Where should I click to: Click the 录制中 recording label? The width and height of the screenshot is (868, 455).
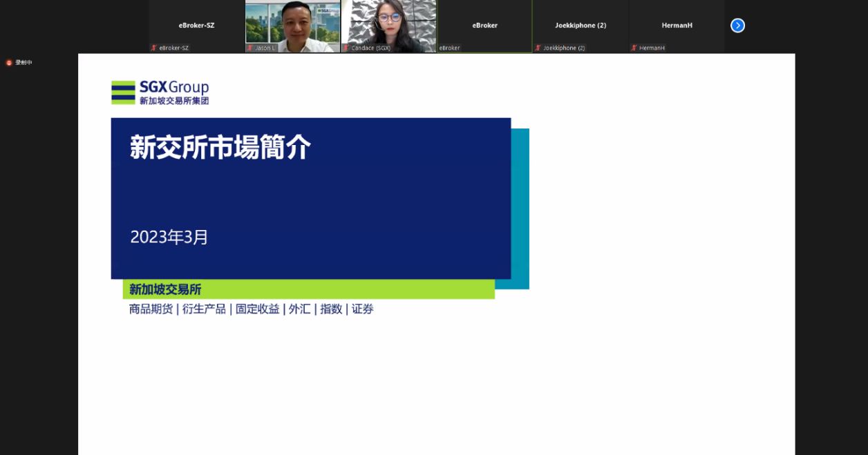point(23,63)
